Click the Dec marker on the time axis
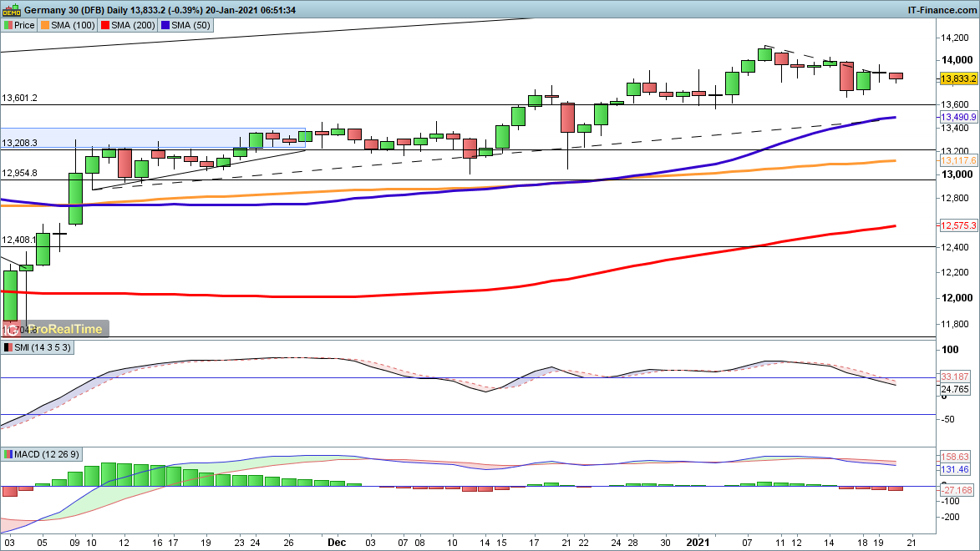The height and width of the screenshot is (551, 980). point(338,543)
